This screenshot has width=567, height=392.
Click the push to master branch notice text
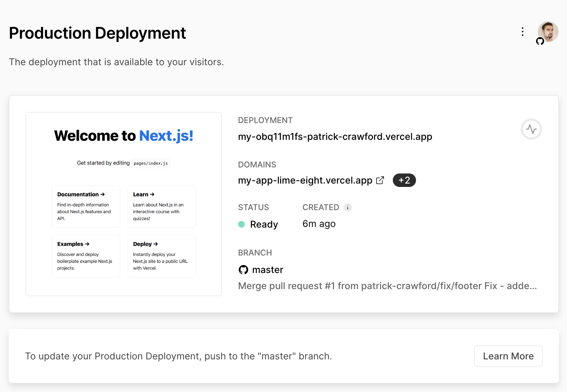(179, 356)
